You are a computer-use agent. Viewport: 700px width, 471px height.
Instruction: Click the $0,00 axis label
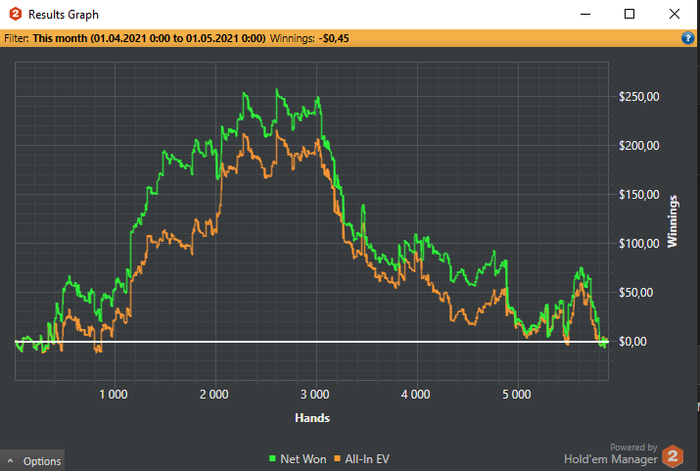click(x=633, y=342)
